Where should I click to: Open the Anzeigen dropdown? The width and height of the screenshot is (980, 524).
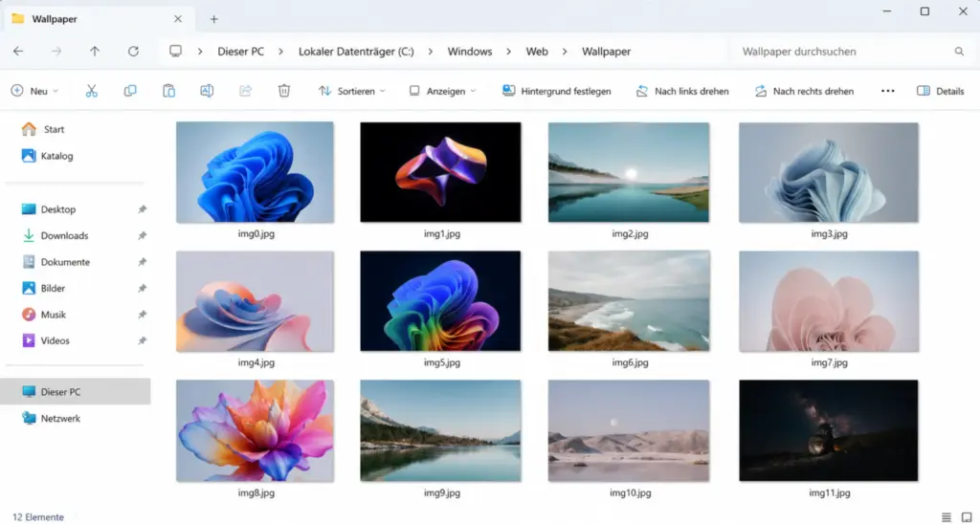pos(442,91)
